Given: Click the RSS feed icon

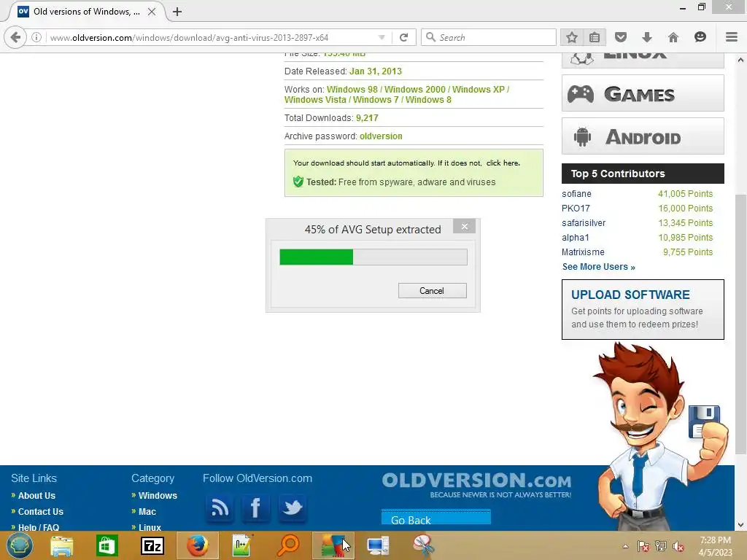Looking at the screenshot, I should 220,507.
